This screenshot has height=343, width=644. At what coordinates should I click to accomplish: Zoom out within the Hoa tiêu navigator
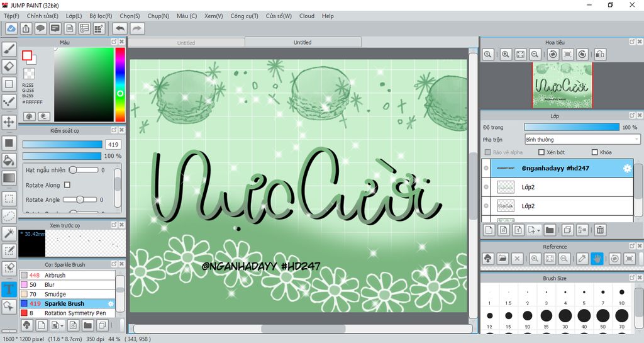[535, 54]
